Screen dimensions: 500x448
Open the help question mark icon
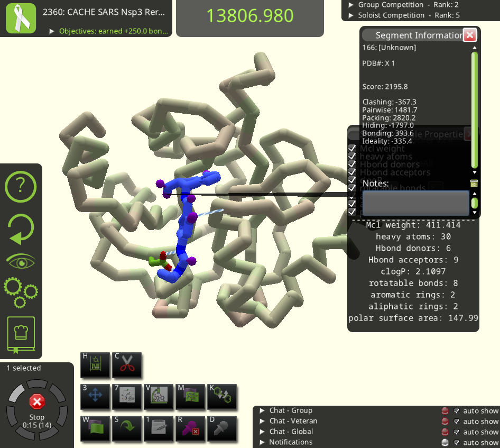click(x=21, y=186)
